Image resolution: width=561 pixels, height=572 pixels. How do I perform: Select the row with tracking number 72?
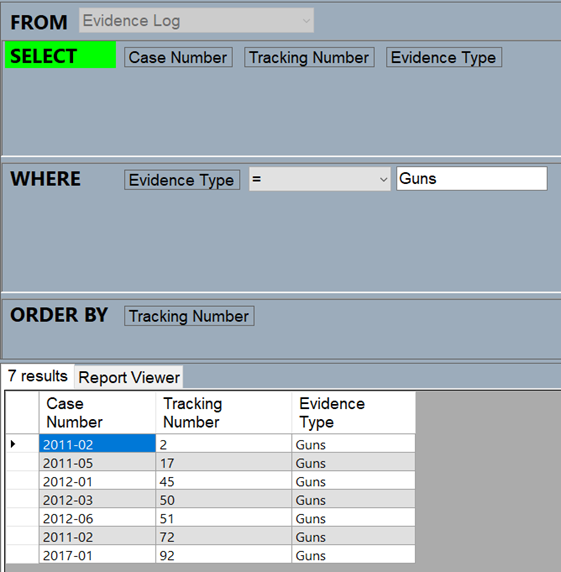[211, 536]
